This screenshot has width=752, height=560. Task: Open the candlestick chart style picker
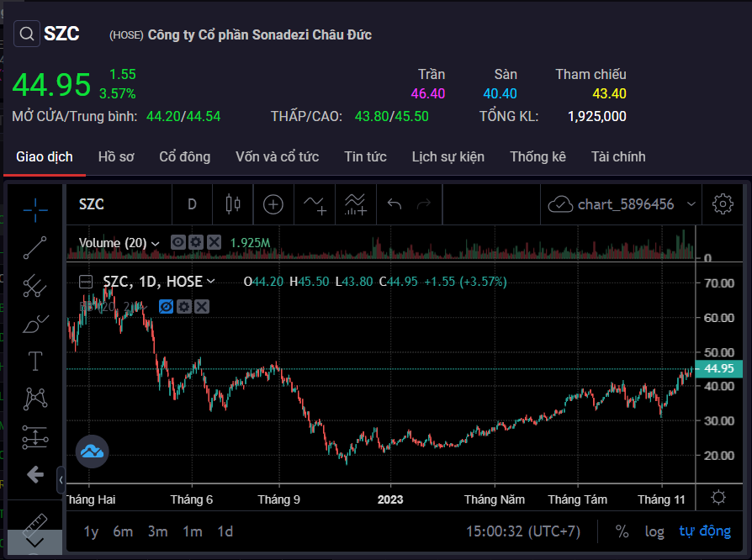[232, 204]
